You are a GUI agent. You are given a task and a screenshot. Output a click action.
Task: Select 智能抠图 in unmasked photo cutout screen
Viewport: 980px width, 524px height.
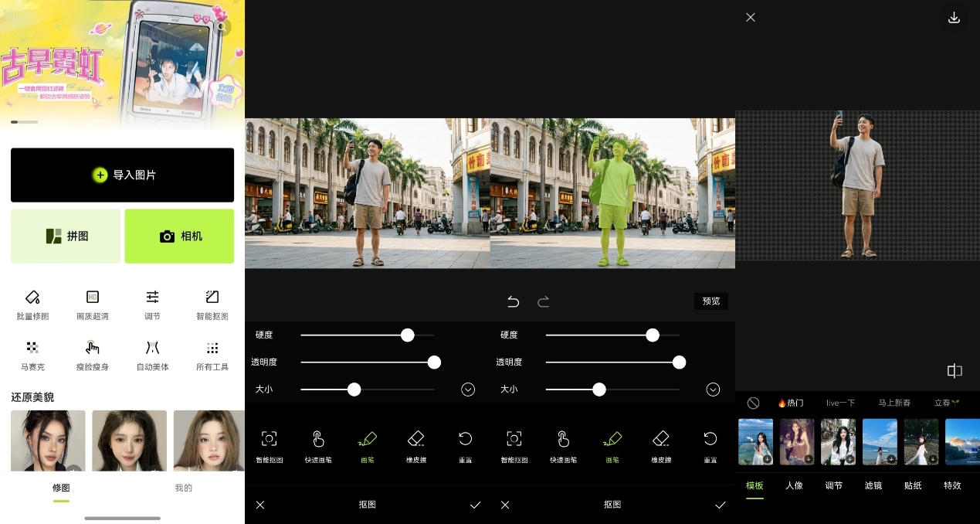pos(270,447)
